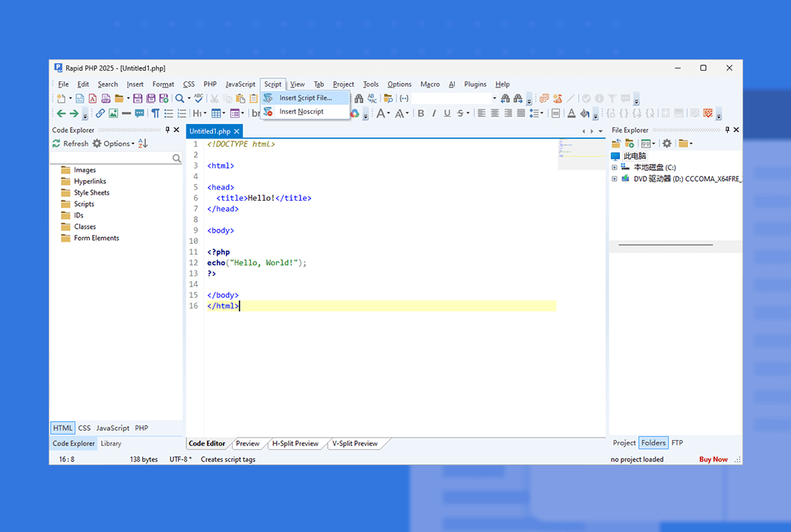Click the spell check icon in toolbar

tap(199, 98)
